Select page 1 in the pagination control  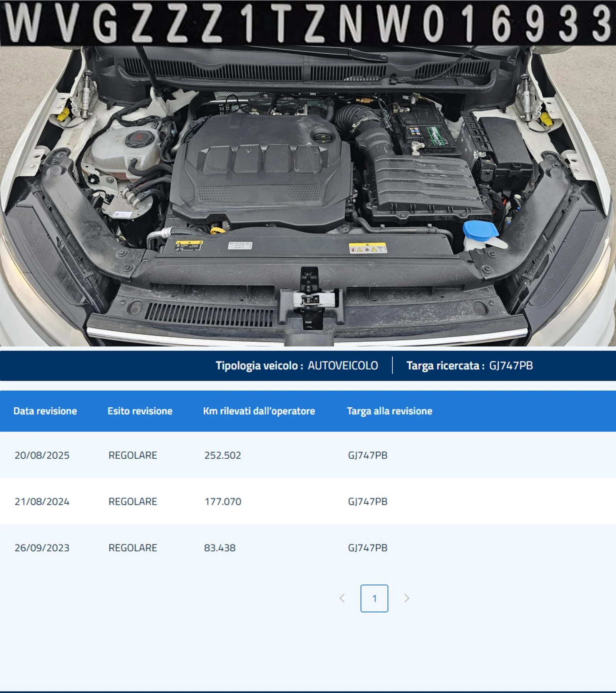(x=375, y=598)
